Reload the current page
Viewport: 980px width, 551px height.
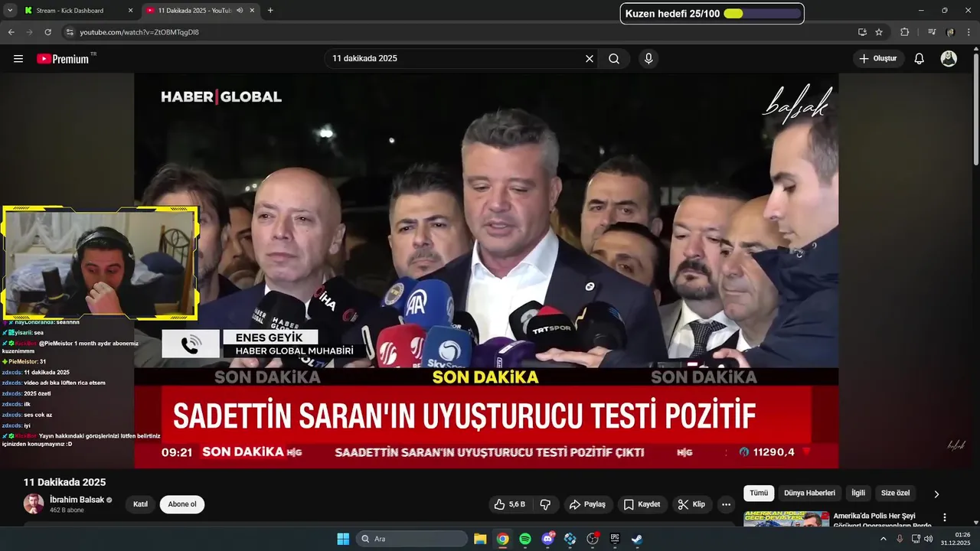point(47,32)
